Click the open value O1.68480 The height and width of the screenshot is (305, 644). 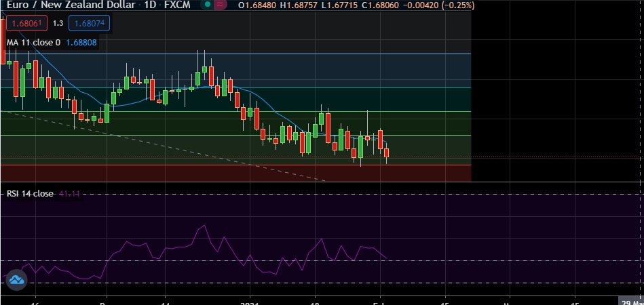coord(258,5)
